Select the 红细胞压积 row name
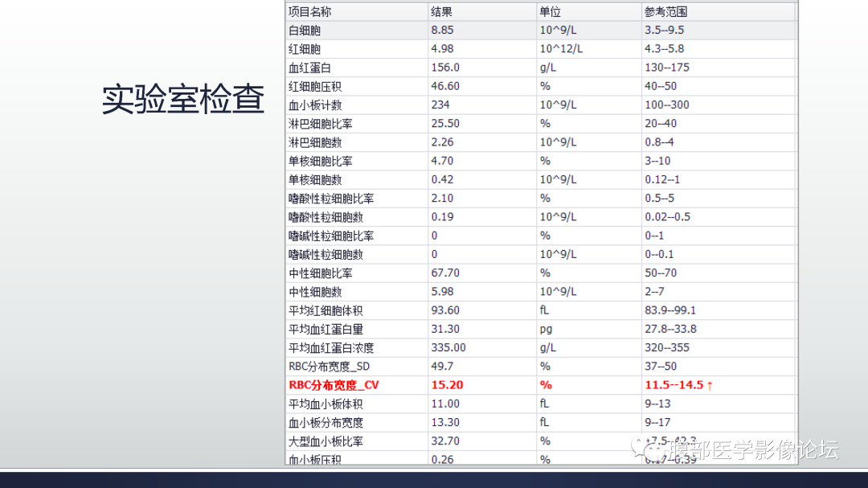This screenshot has width=868, height=488. pos(315,86)
